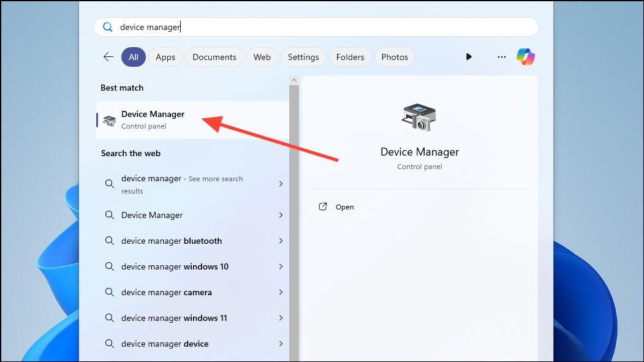The width and height of the screenshot is (644, 362).
Task: Click magnifier icon beside 'device manager bluetooth'
Action: click(x=109, y=241)
